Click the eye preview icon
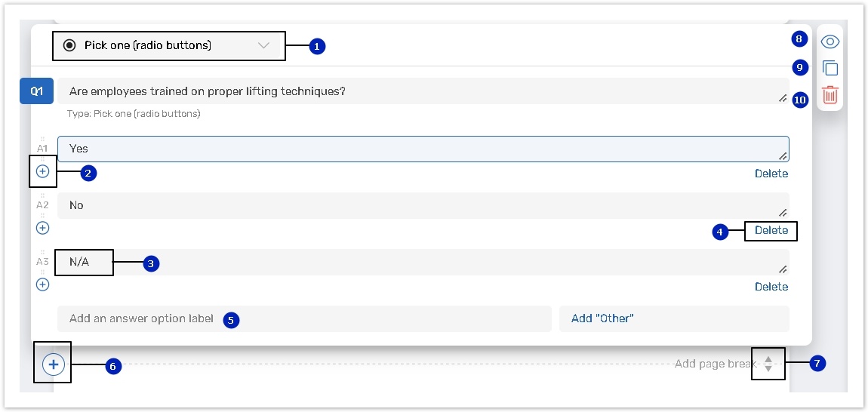868x412 pixels. 830,42
